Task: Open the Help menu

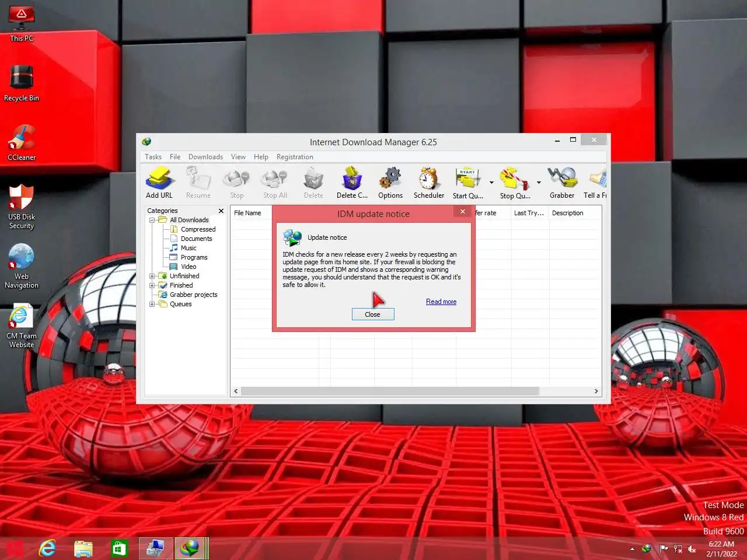Action: click(x=261, y=157)
